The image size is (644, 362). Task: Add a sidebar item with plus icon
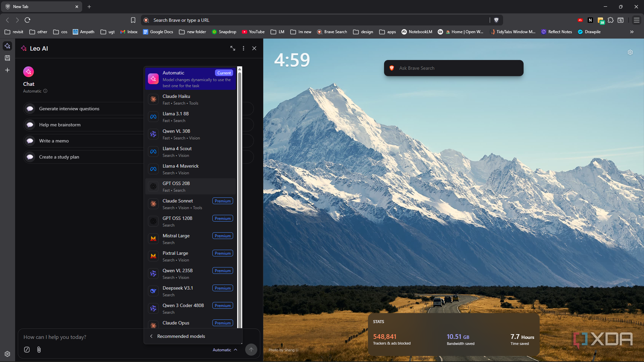7,70
